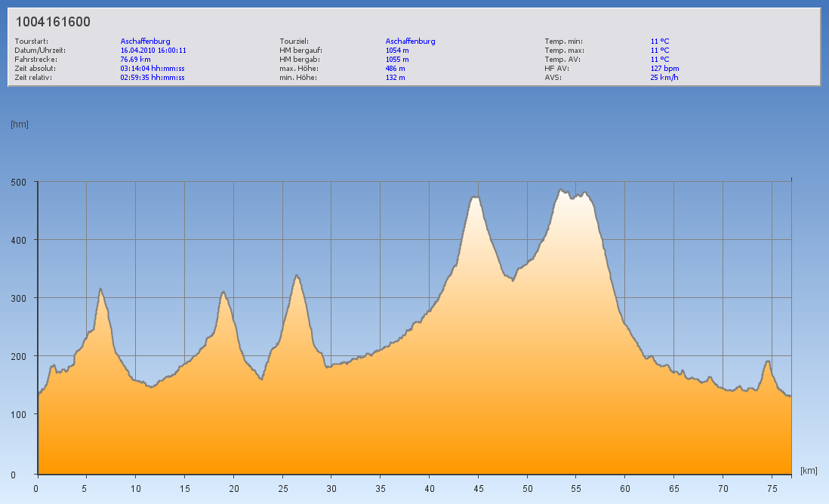Click the [km] x-axis unit label
Viewport: 829px width, 504px height.
[x=809, y=471]
